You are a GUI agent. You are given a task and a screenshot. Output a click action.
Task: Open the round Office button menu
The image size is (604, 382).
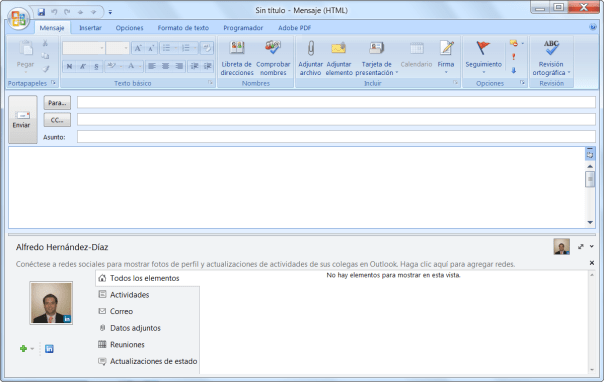point(18,18)
